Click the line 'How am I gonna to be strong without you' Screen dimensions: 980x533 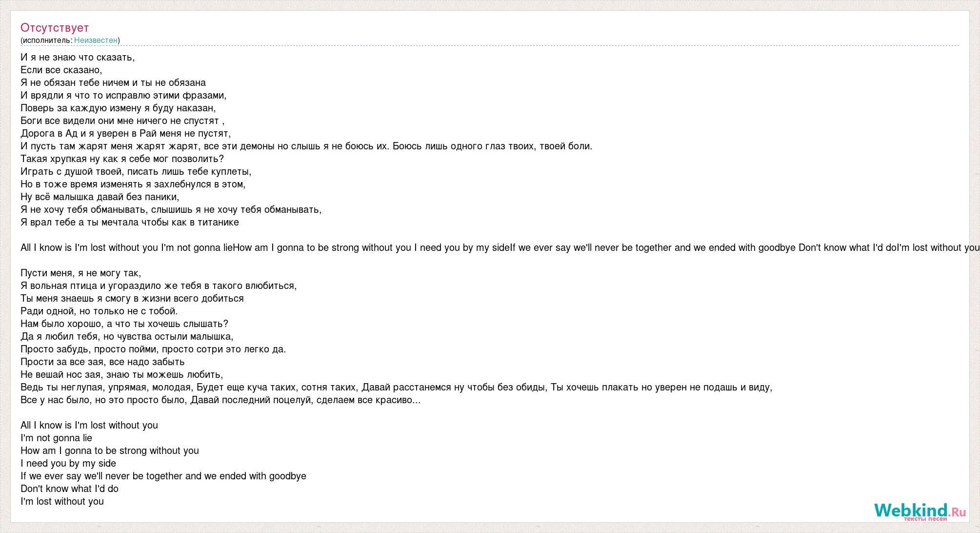point(110,451)
